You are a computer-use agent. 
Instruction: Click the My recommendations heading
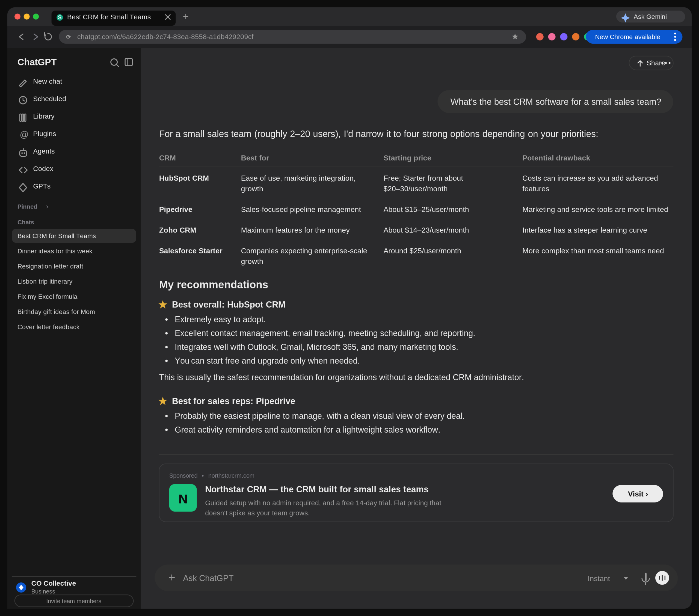pos(214,285)
